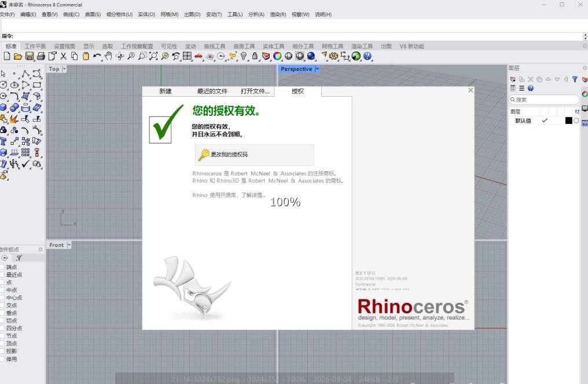Click New layer icon in Layers panel
This screenshot has width=588, height=384.
[x=513, y=79]
